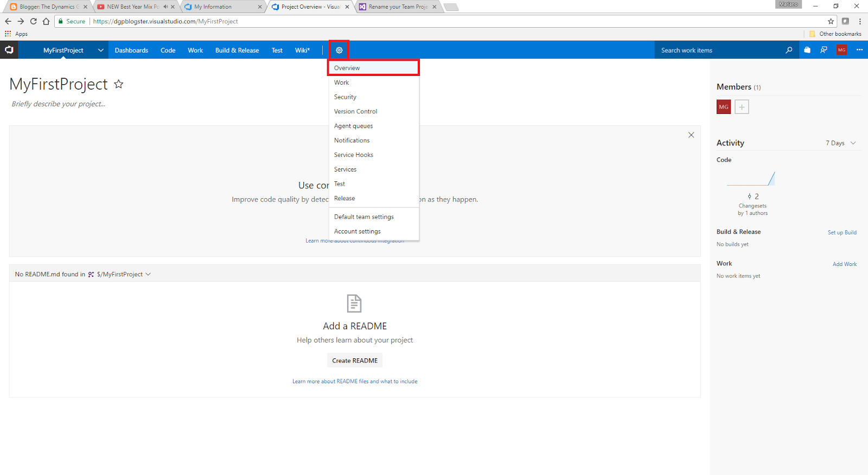Image resolution: width=868 pixels, height=475 pixels.
Task: Bookmark this page with the star
Action: tap(831, 21)
